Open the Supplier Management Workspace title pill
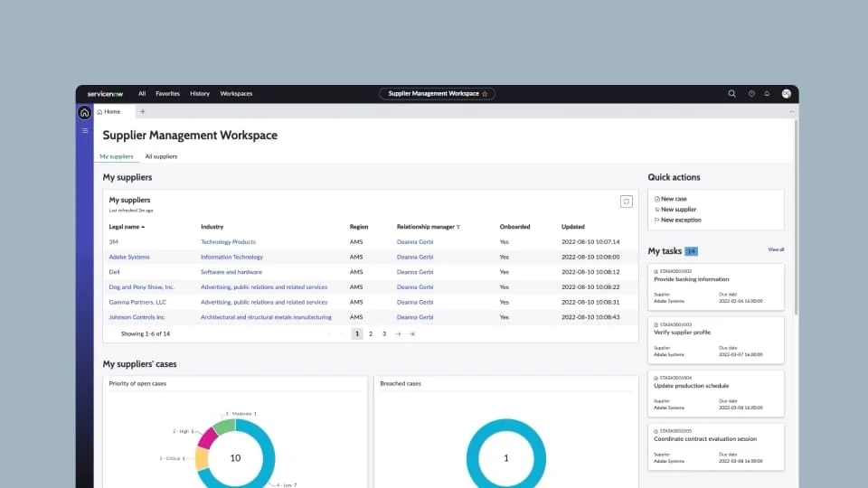 point(437,94)
